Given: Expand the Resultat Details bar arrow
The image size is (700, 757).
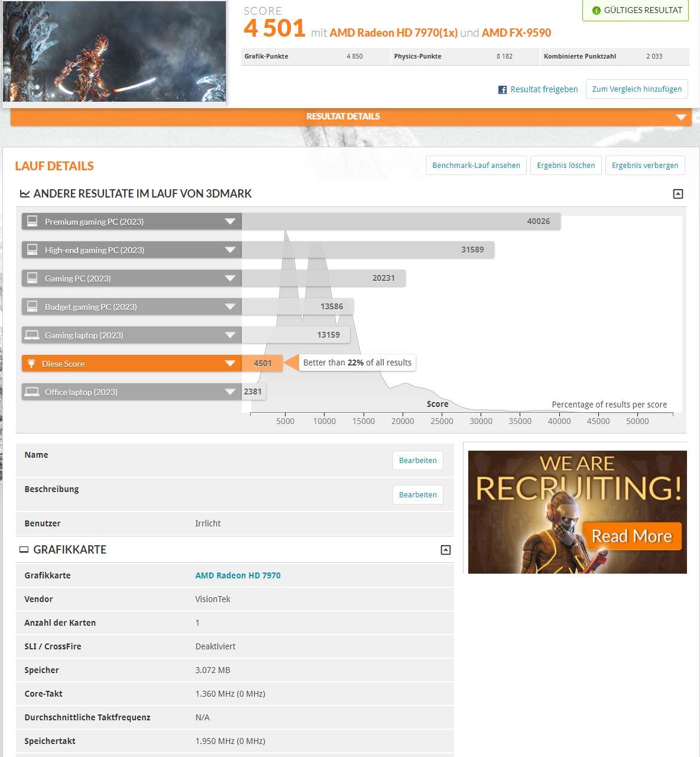Looking at the screenshot, I should (x=680, y=117).
